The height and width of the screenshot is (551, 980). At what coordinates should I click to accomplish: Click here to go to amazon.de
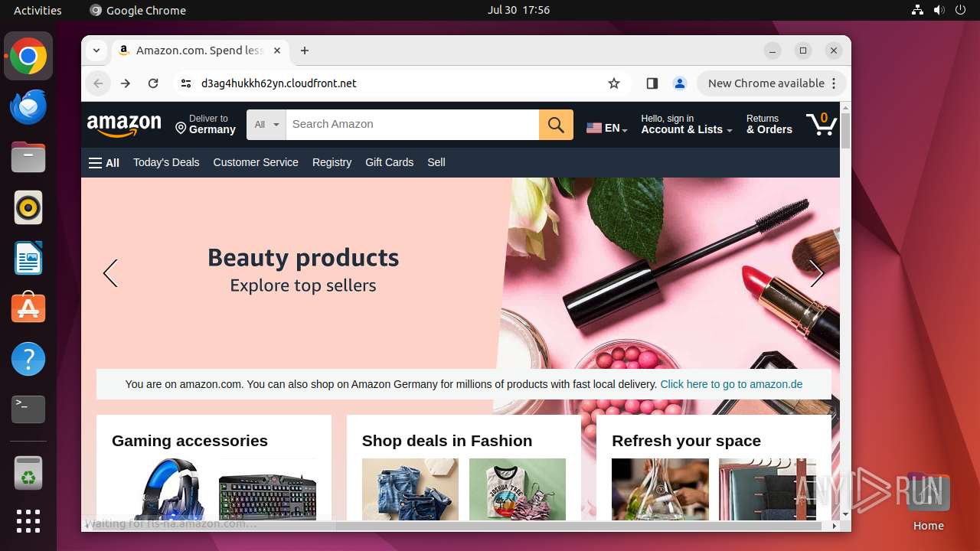point(731,384)
